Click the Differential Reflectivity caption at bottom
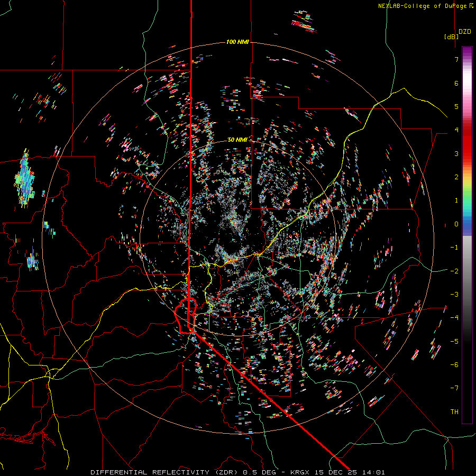Screen dimensions: 476x476 click(237, 472)
